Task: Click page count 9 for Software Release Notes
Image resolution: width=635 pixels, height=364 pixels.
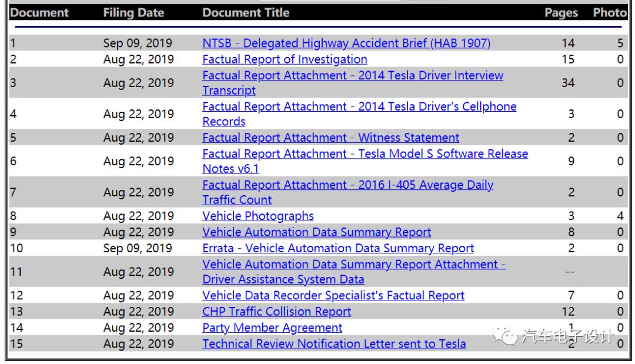Action: [x=571, y=161]
